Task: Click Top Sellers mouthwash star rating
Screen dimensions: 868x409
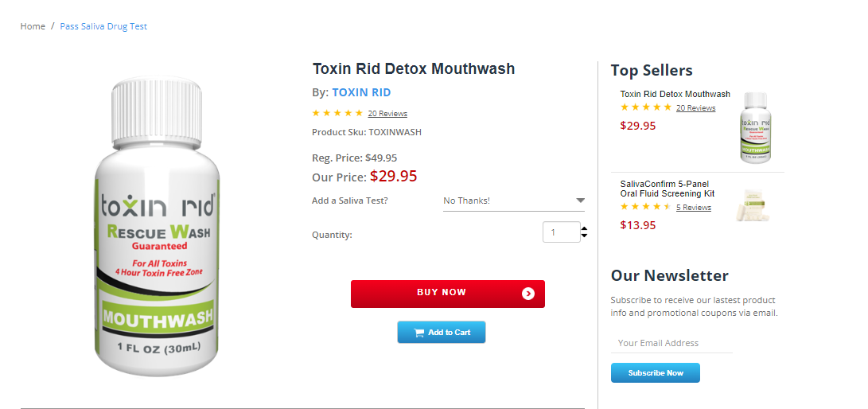Action: point(645,107)
